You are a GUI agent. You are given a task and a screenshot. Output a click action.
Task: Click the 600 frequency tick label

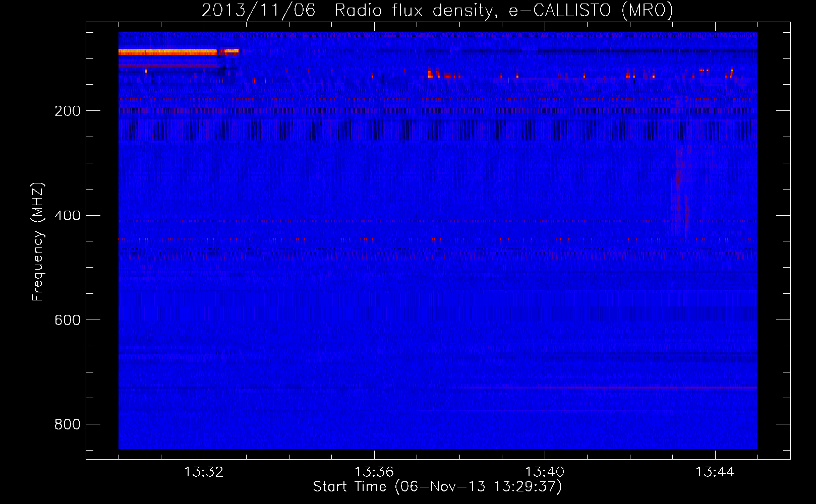tap(68, 321)
